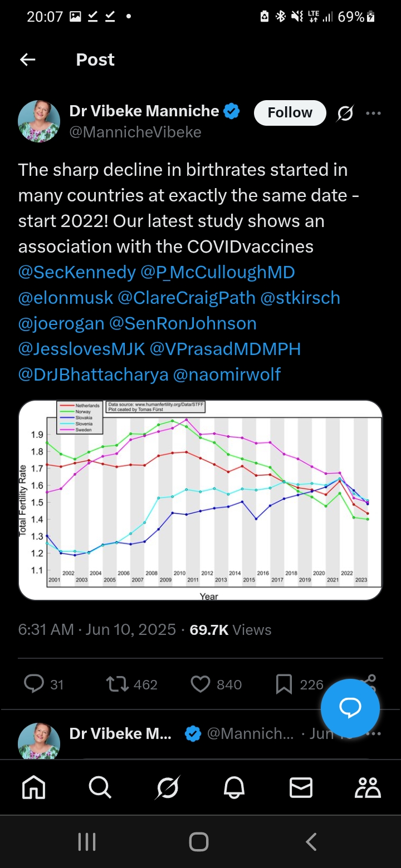Tap the back arrow
The height and width of the screenshot is (868, 401).
tap(27, 60)
